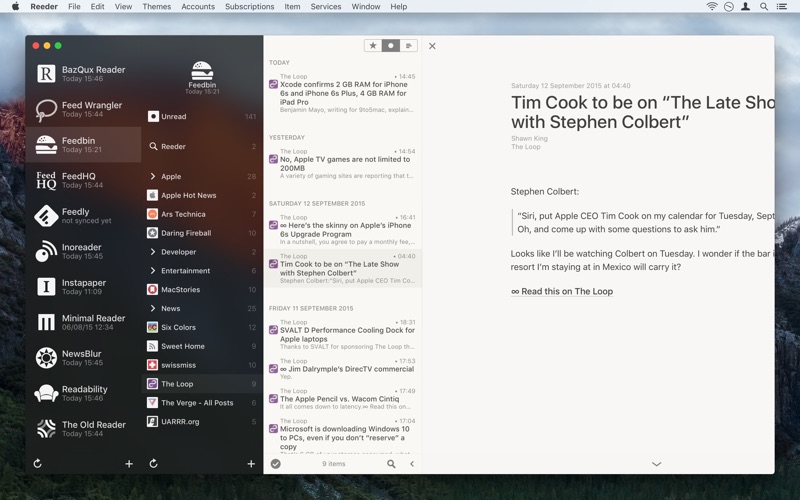Screen dimensions: 800x500
Task: Refresh accounts with left refresh icon
Action: pyautogui.click(x=37, y=464)
